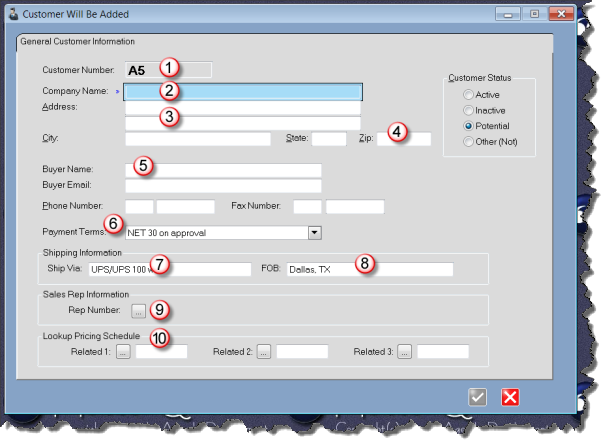Click the Shipping Information group label
Screen dimensions: 610x448
tap(82, 253)
